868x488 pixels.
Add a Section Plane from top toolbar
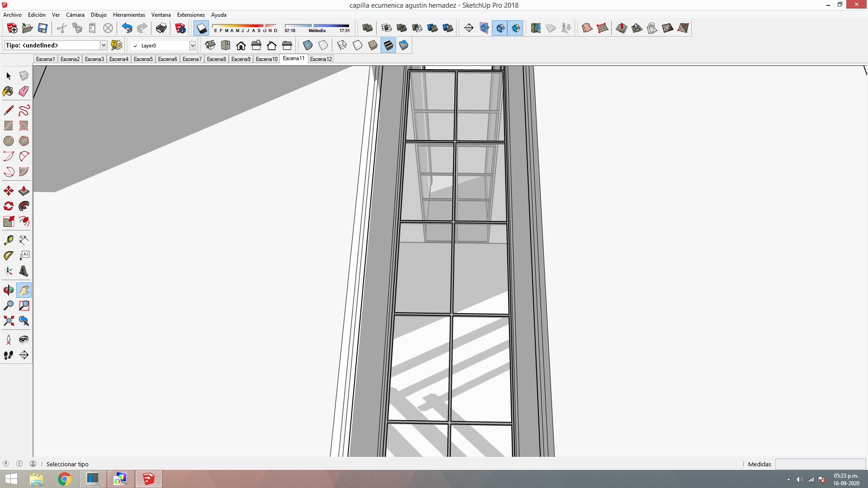469,28
